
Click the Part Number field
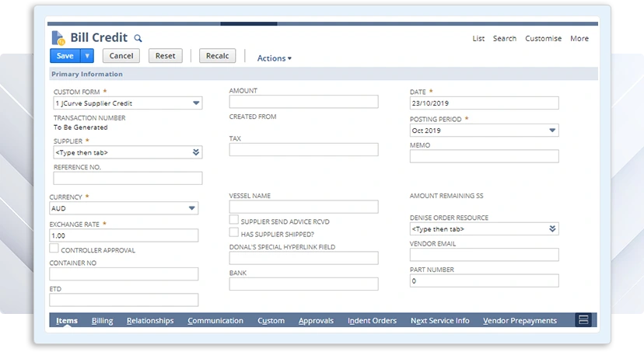tap(485, 281)
